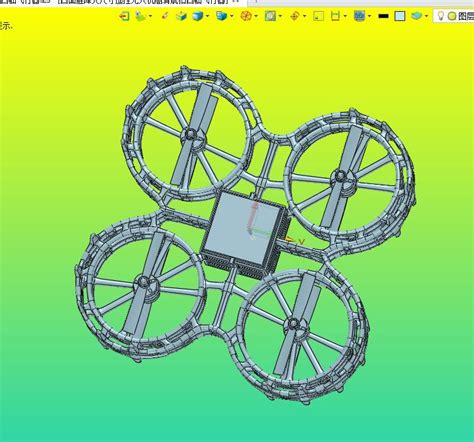The height and width of the screenshot is (442, 474).
Task: Choose the shaded blue cube display icon
Action: point(198,16)
